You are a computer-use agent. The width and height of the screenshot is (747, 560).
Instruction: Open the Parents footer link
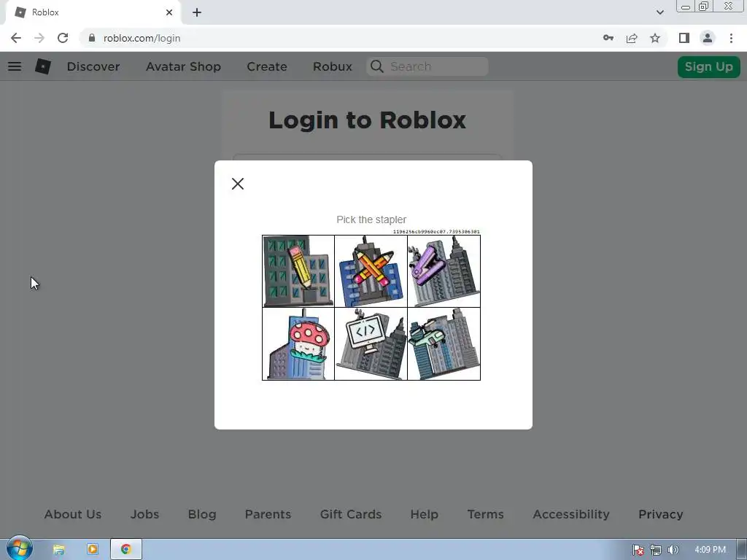point(268,514)
